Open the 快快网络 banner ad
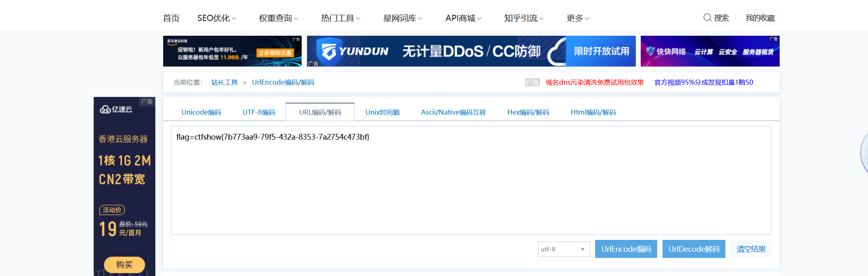The height and width of the screenshot is (276, 868). pos(710,51)
